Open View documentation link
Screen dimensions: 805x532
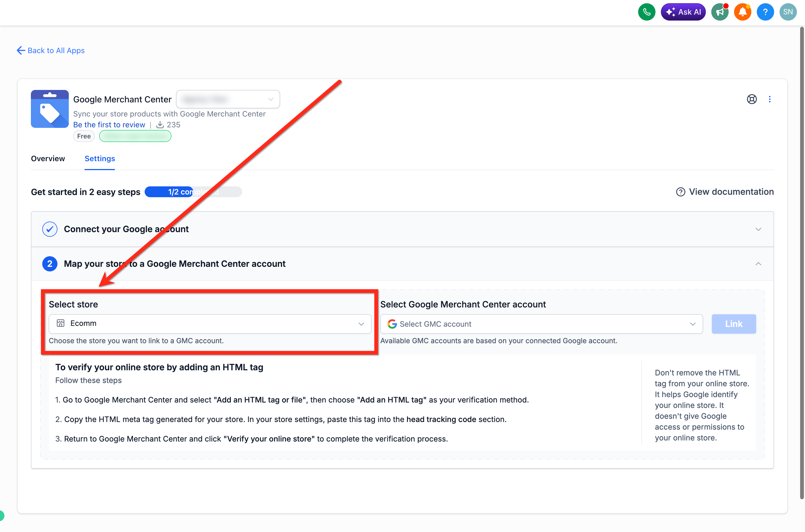click(725, 192)
